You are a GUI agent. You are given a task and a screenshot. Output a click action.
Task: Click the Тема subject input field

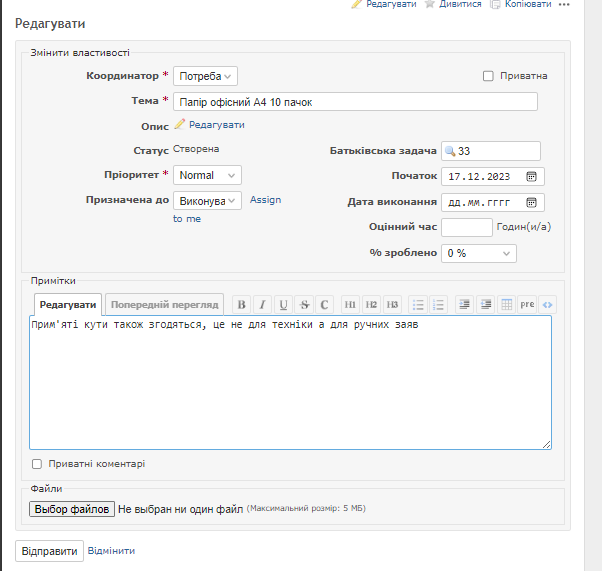[x=355, y=102]
